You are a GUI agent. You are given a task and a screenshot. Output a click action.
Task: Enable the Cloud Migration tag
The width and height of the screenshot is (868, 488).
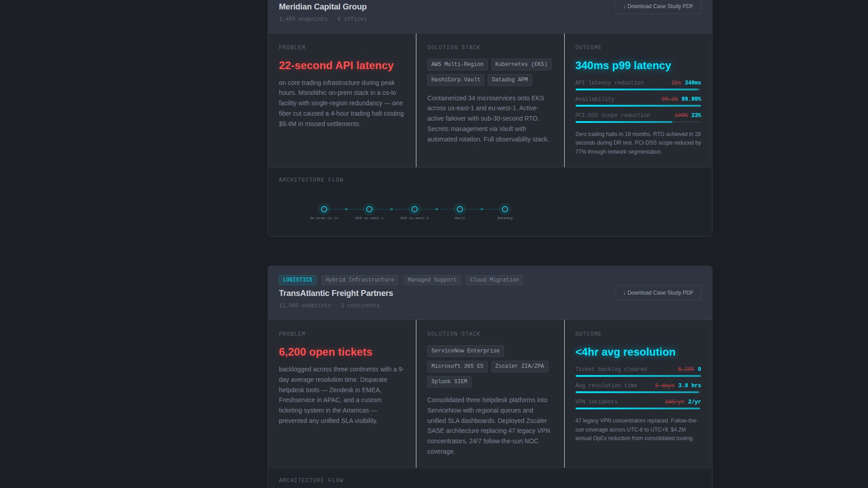(494, 280)
